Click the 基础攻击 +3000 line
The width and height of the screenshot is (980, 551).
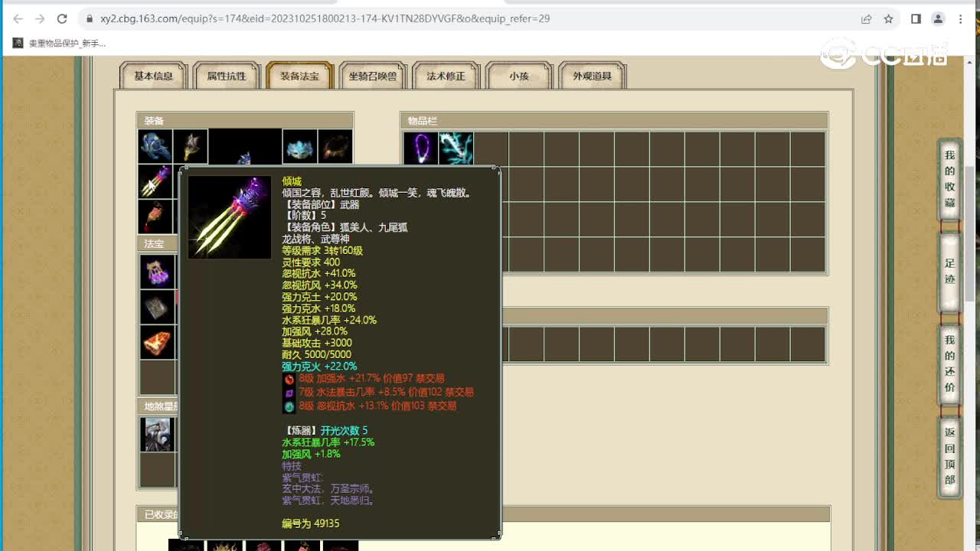(317, 343)
